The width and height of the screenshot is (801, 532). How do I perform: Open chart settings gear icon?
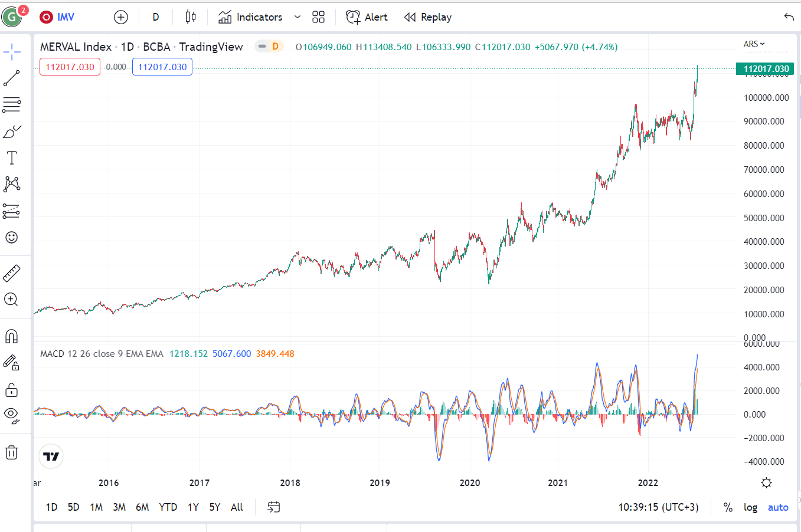(766, 483)
